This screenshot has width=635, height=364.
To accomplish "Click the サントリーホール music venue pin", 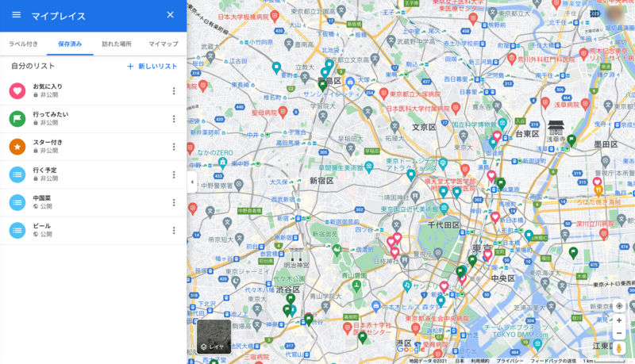I will [x=407, y=285].
